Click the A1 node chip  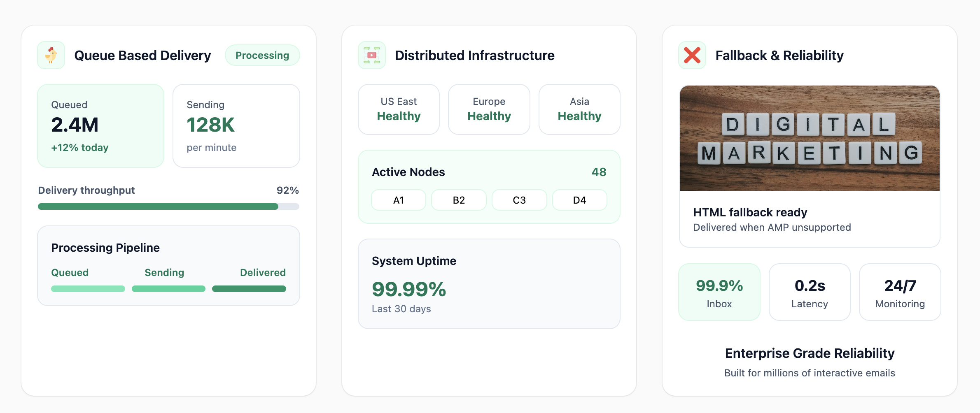pos(398,200)
